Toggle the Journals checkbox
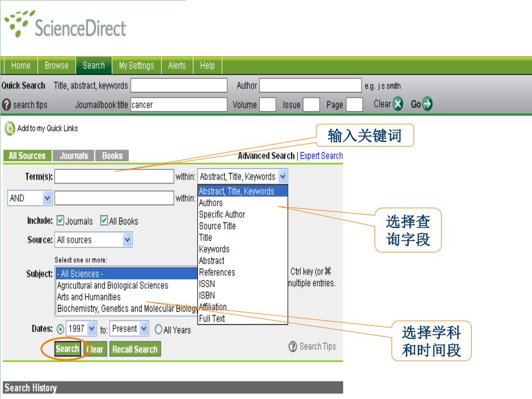The width and height of the screenshot is (532, 399). tap(60, 220)
